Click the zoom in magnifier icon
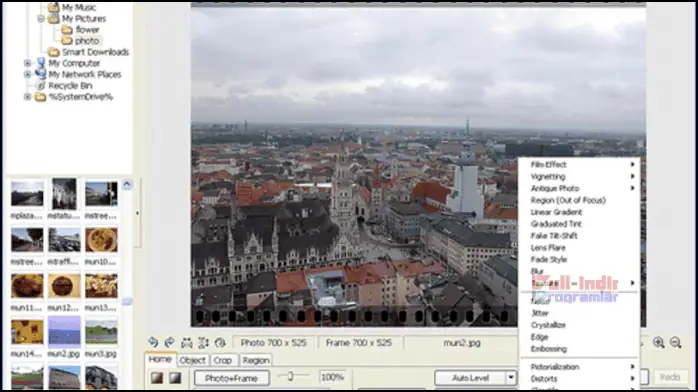Image resolution: width=698 pixels, height=392 pixels. pos(659,342)
